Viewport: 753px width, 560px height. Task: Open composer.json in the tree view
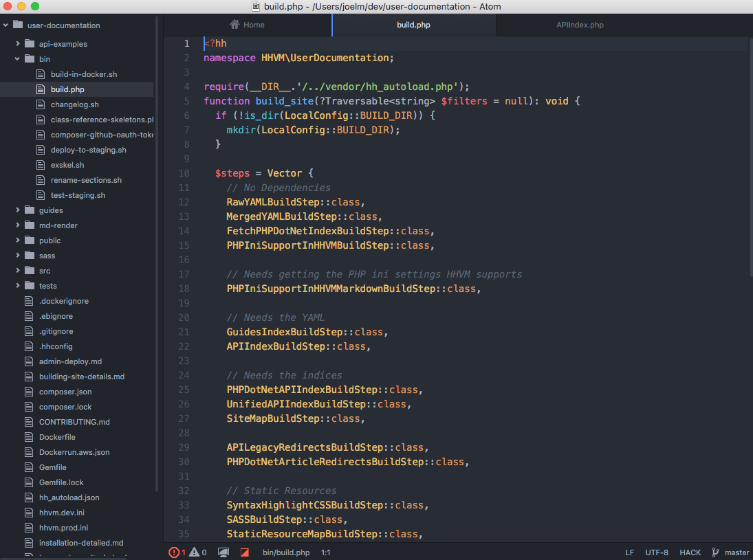[65, 392]
